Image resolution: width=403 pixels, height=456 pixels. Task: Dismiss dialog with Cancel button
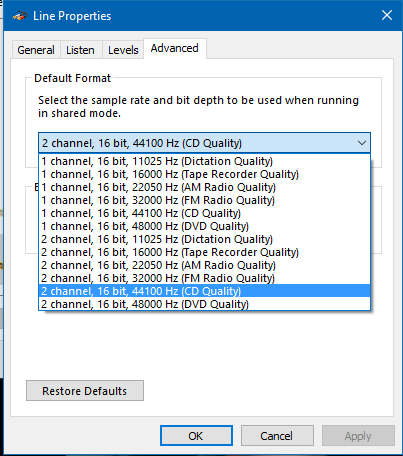click(277, 436)
